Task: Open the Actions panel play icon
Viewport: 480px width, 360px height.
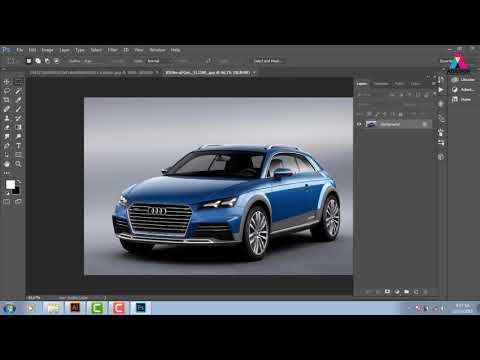Action: click(x=441, y=90)
